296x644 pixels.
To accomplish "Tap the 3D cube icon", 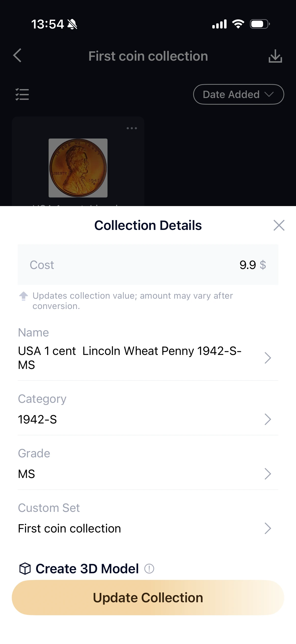I will 25,569.
